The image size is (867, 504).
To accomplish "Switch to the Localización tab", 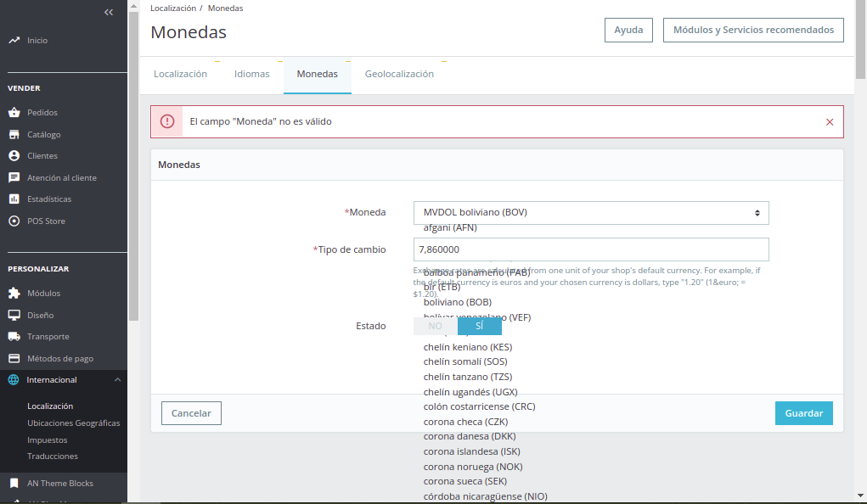I will (180, 74).
